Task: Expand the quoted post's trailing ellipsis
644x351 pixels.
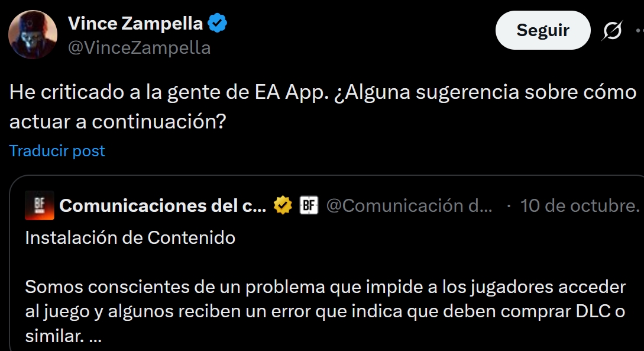Action: 95,336
